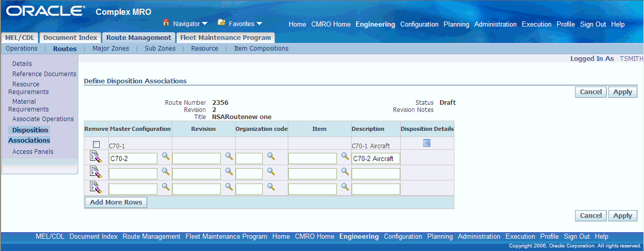644x251 pixels.
Task: Click Engineering in the top navigation
Action: pyautogui.click(x=375, y=24)
